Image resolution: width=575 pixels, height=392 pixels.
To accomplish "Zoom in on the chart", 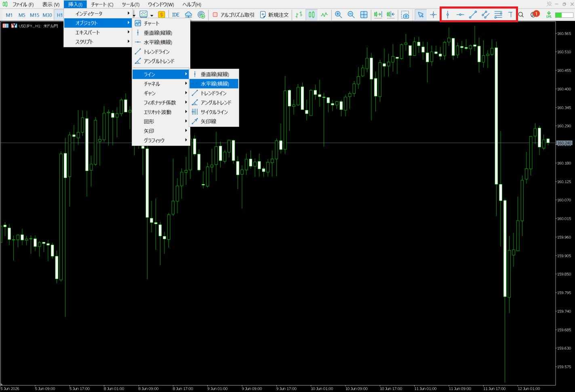I will pos(339,15).
